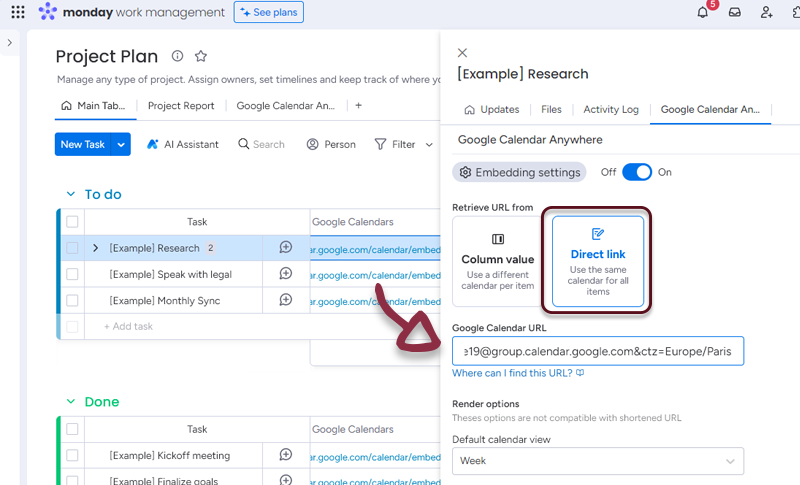This screenshot has width=800, height=485.
Task: Show Project Plan info icon
Action: (178, 56)
